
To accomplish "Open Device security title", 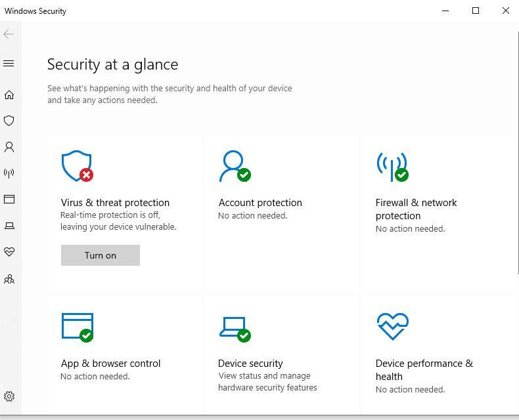I will coord(250,364).
